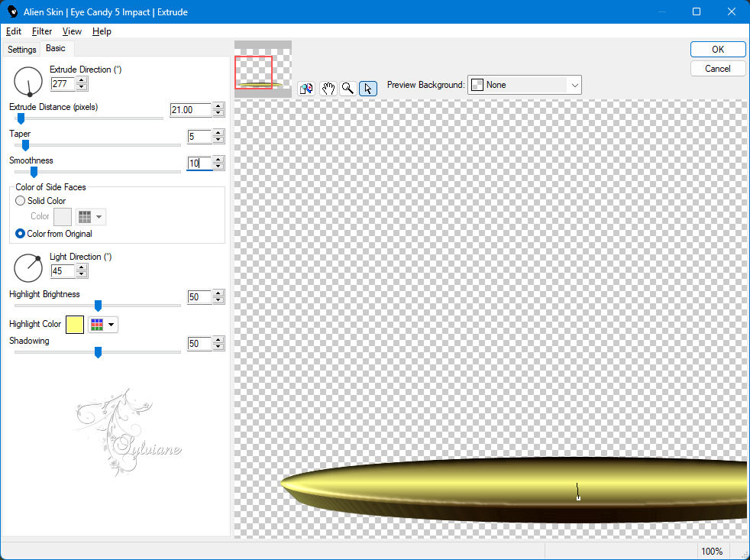Viewport: 750px width, 560px height.
Task: Select the hand pan tool
Action: [328, 89]
